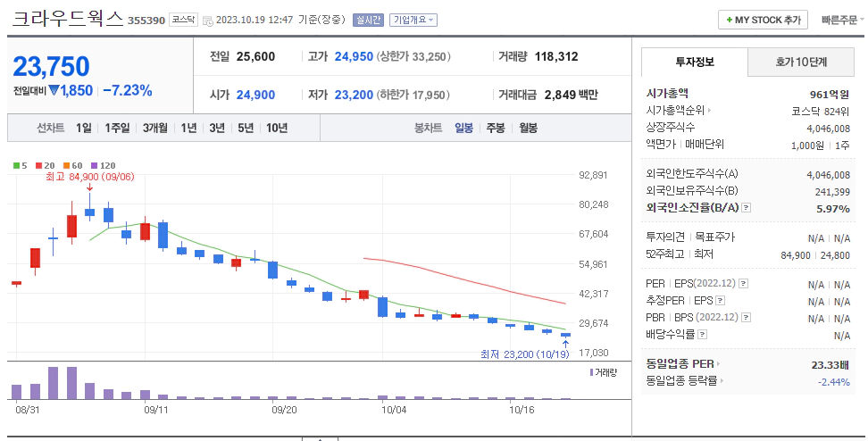Click the calendar icon beside the date
Screen dimensions: 868x441
[x=207, y=21]
